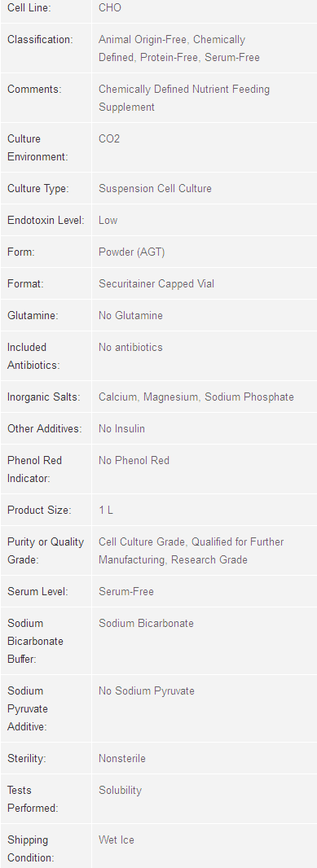The width and height of the screenshot is (317, 868).
Task: Select the Inorganic Salts value text
Action: point(196,397)
